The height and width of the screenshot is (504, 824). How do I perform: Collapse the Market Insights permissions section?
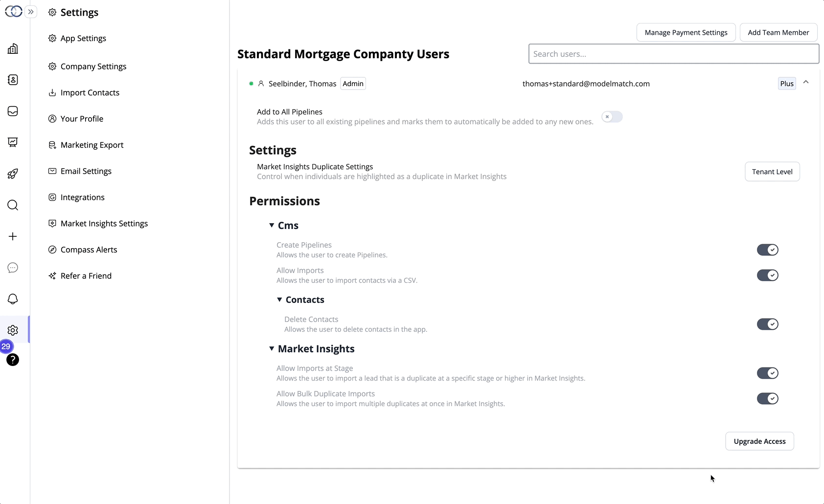[x=272, y=349]
